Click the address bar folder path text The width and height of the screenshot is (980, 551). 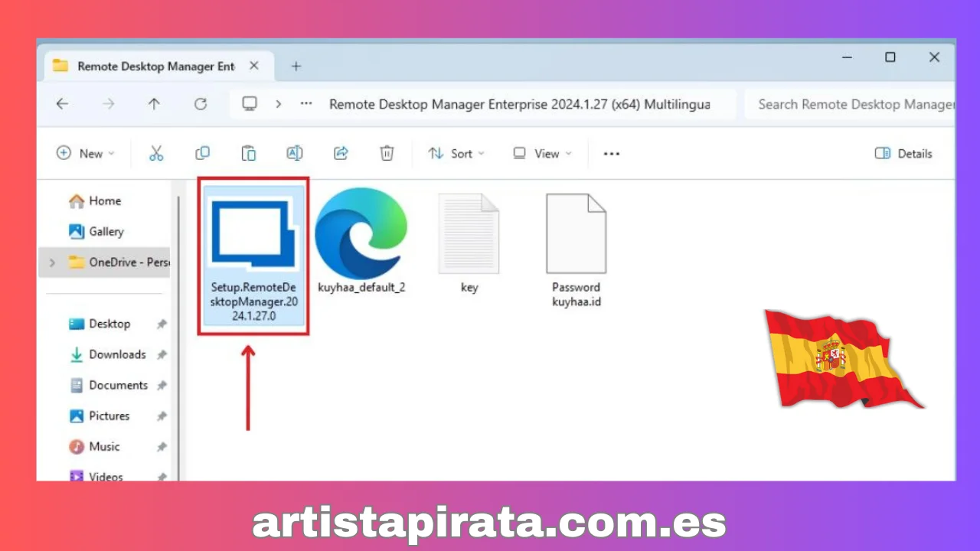(x=520, y=104)
